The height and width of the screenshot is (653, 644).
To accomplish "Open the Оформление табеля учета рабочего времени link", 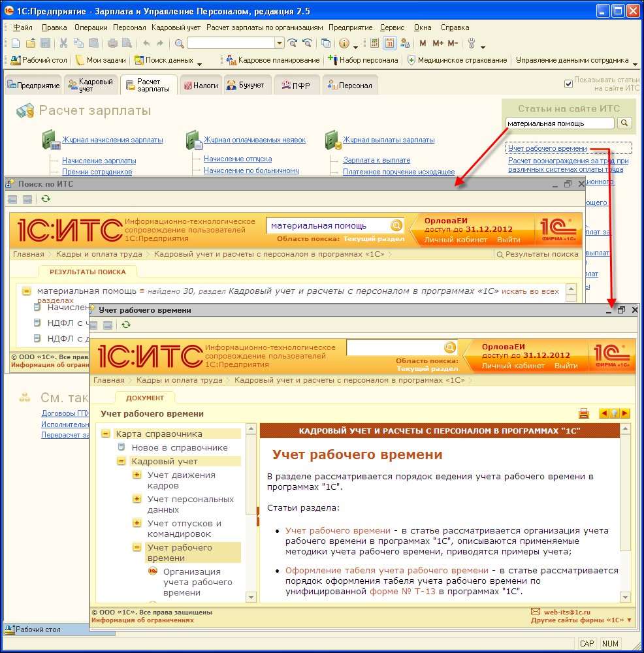I will [387, 570].
